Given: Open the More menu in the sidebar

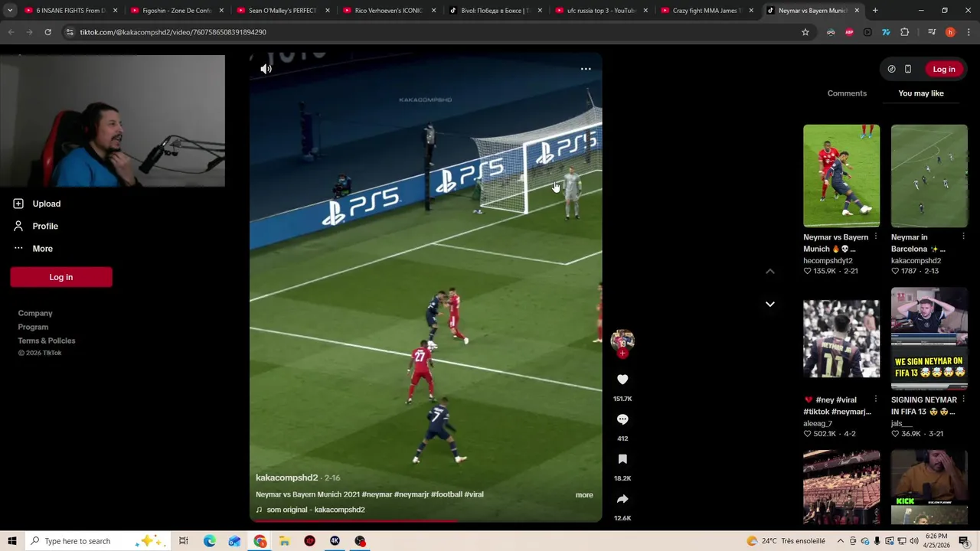Looking at the screenshot, I should pyautogui.click(x=33, y=248).
